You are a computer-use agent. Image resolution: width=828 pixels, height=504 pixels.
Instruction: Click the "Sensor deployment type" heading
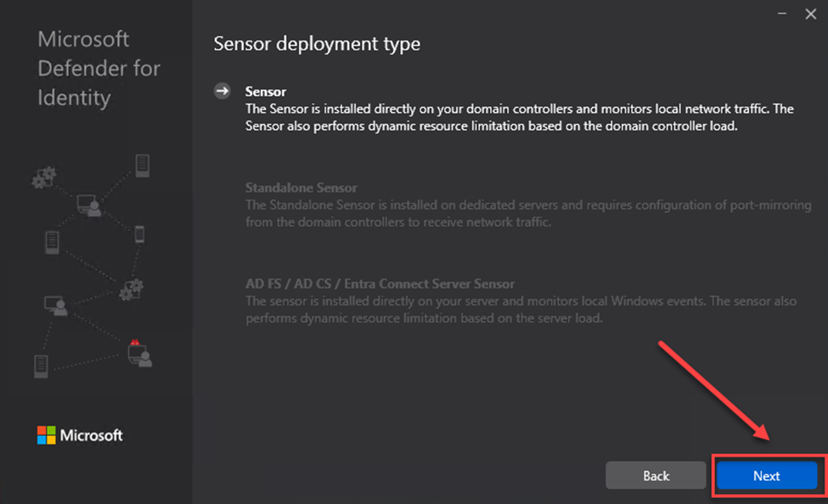point(317,43)
